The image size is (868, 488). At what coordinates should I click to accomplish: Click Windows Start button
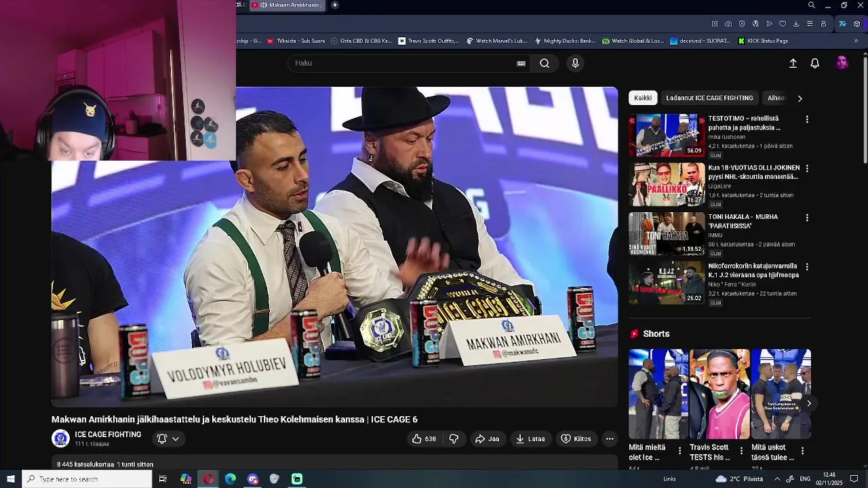point(11,479)
